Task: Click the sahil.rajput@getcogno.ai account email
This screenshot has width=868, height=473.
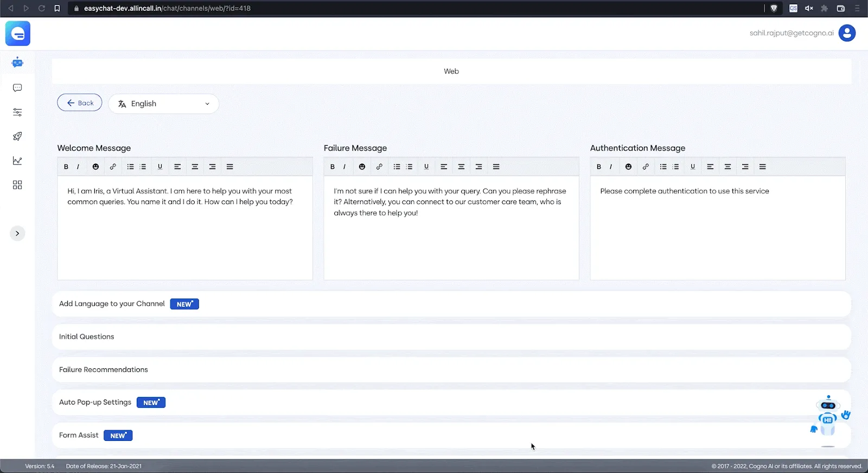Action: click(x=792, y=33)
